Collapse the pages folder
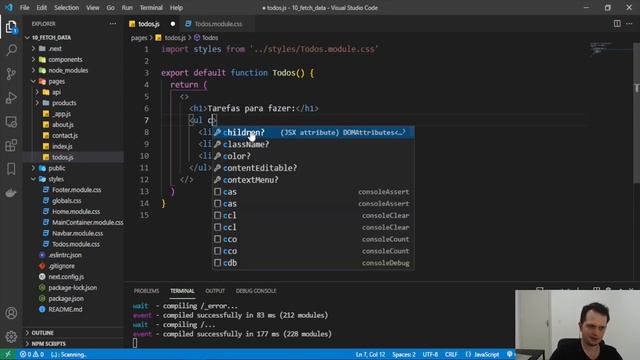Image resolution: width=640 pixels, height=360 pixels. click(73, 81)
